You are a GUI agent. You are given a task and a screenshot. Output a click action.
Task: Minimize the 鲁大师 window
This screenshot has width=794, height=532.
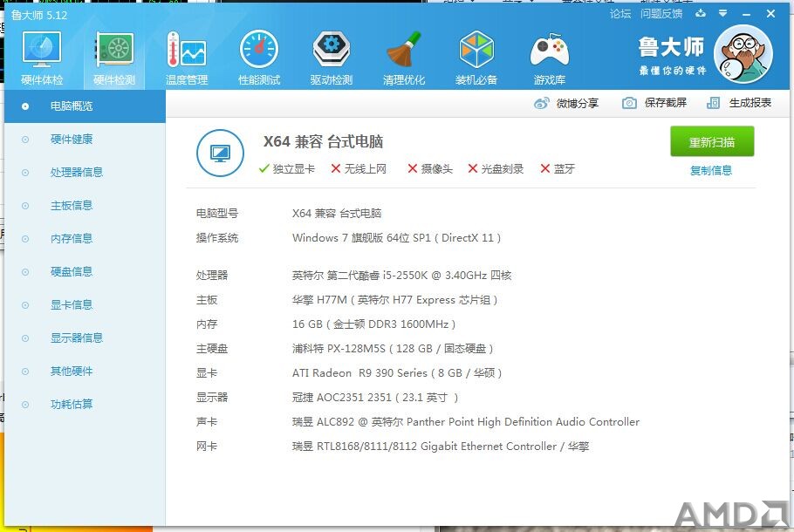(x=746, y=14)
